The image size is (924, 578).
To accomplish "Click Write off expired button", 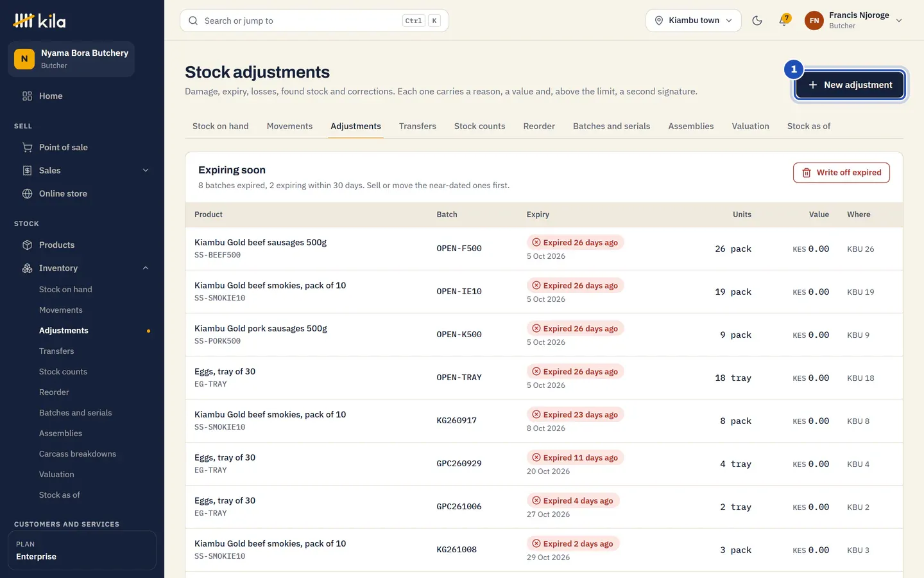I will coord(841,173).
